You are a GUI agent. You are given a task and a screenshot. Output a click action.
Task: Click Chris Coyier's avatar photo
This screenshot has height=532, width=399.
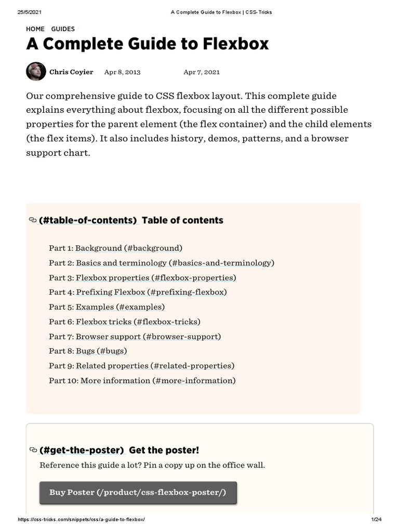point(36,72)
